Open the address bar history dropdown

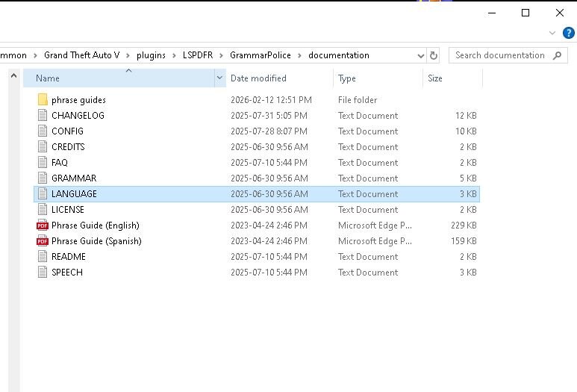(x=420, y=55)
